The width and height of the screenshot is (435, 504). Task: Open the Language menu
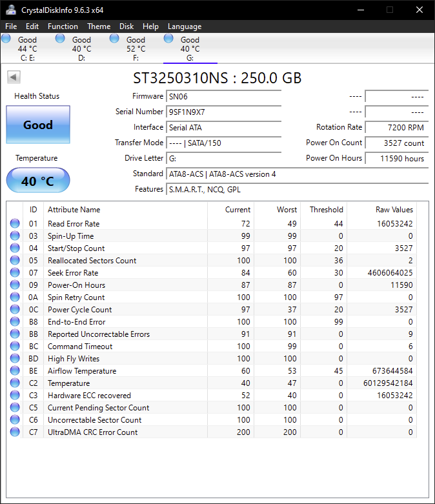(185, 26)
